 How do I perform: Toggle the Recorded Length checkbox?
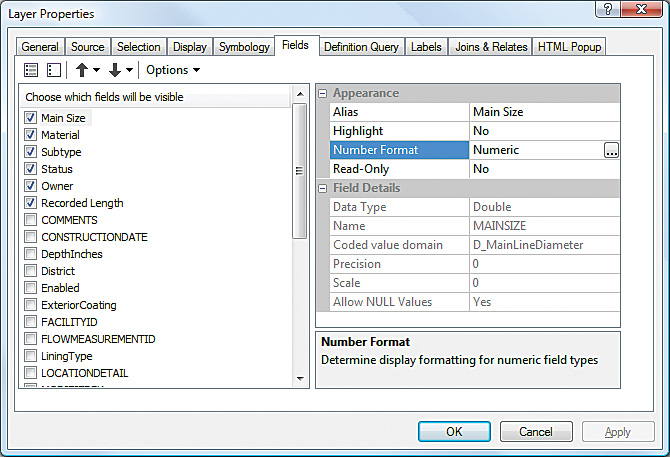[31, 203]
